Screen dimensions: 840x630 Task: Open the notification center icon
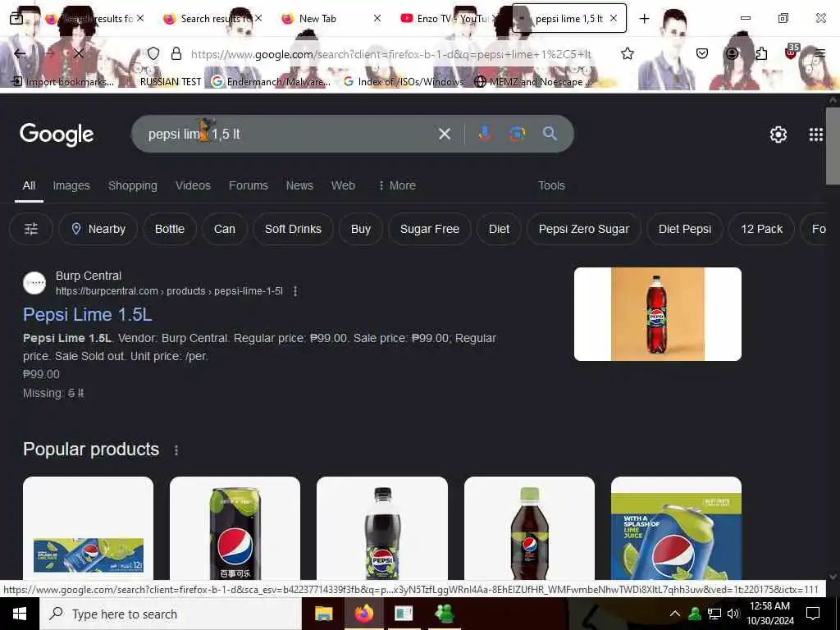[x=813, y=614]
